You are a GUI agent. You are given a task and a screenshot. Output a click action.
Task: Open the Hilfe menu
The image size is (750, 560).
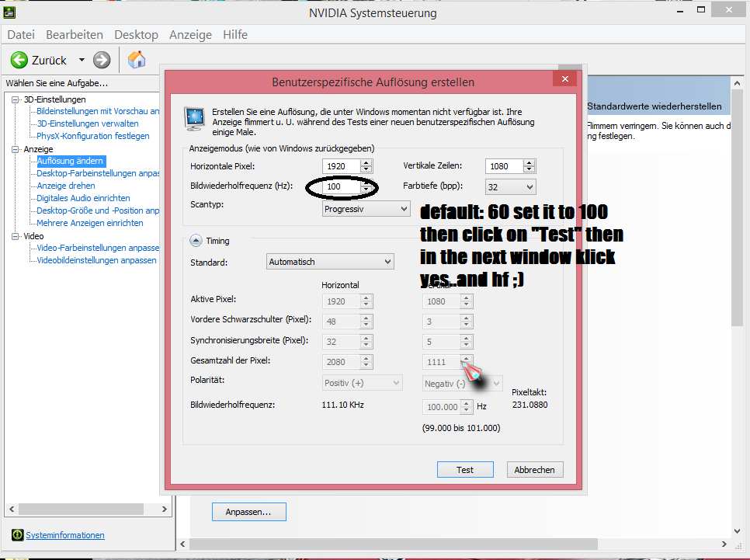(x=235, y=34)
